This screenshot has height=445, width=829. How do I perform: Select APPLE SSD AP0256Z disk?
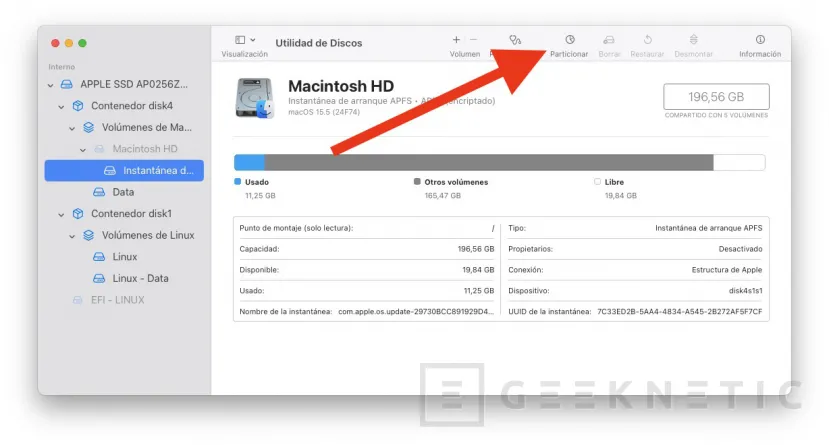tap(124, 84)
